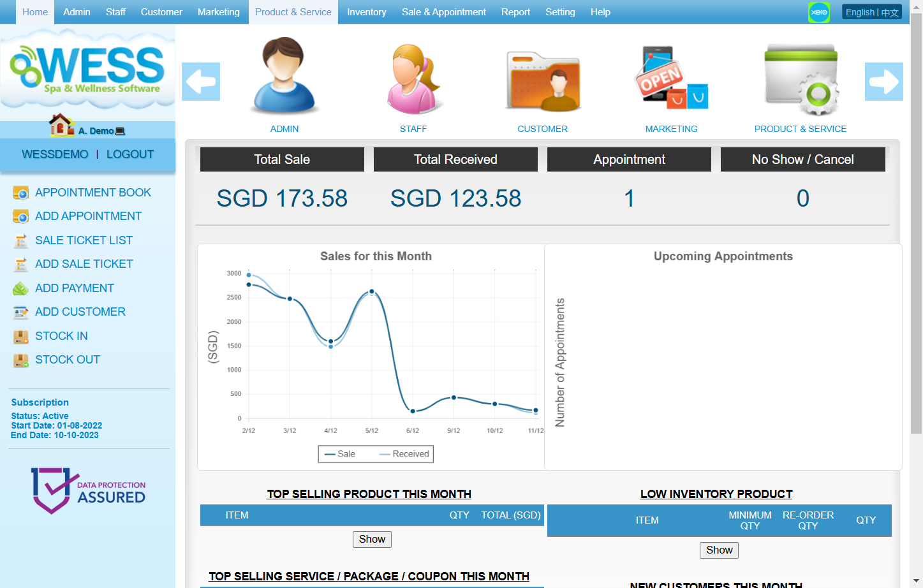Click the page vertical scrollbar
Screen dimensions: 923x588
point(916,223)
